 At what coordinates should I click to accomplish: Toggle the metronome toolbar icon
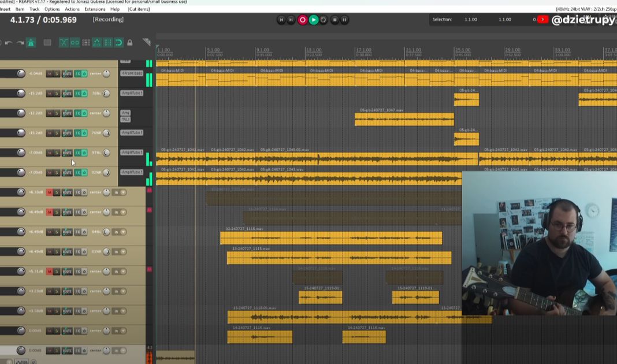[x=31, y=43]
